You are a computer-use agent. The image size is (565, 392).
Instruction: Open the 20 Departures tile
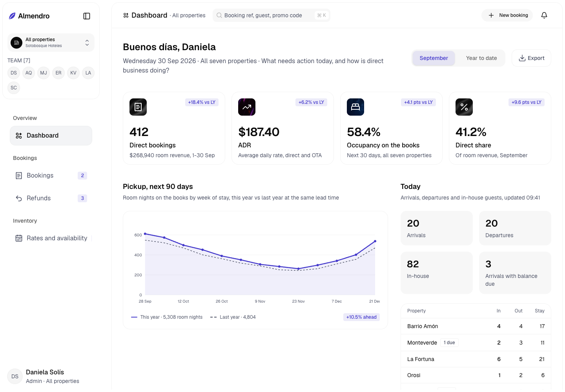(515, 228)
